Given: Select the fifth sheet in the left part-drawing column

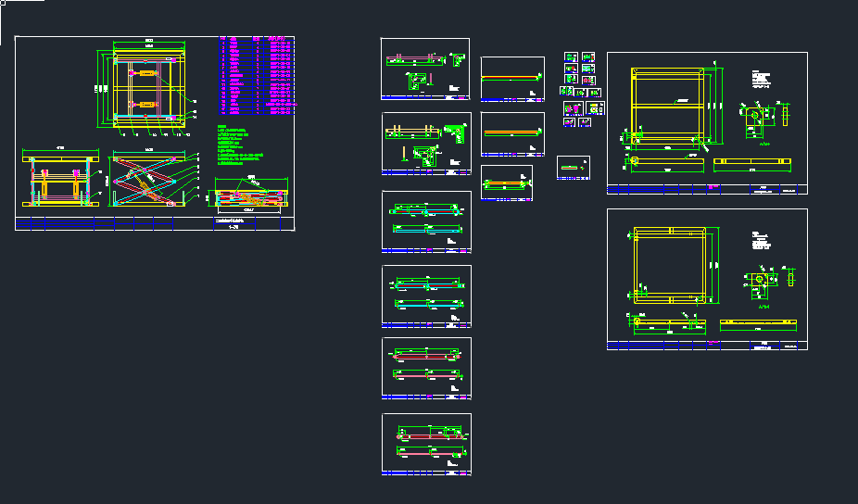Looking at the screenshot, I should (425, 369).
